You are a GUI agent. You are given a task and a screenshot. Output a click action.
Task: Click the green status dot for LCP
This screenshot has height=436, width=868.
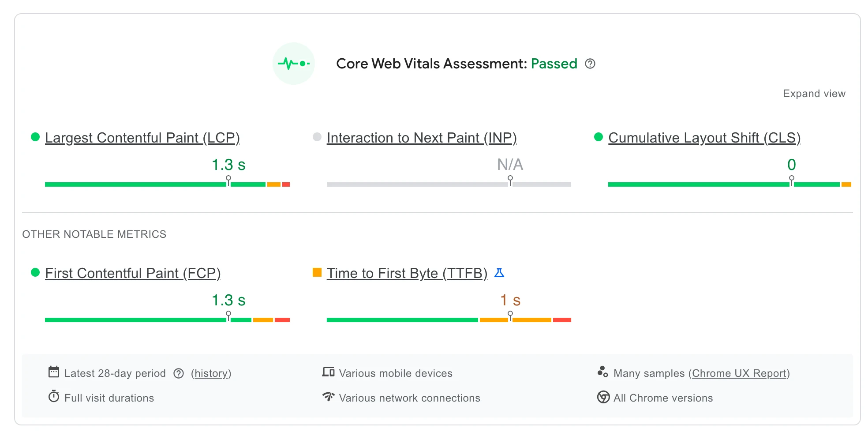point(35,137)
